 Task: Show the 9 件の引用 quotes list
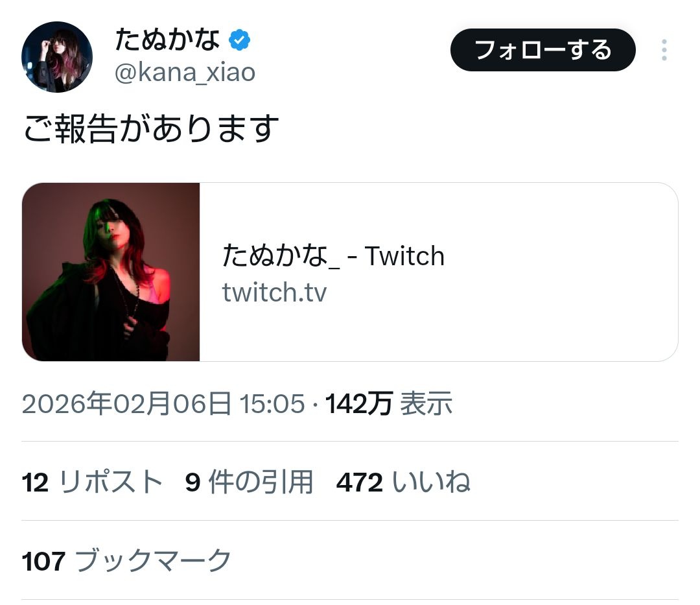click(x=249, y=482)
